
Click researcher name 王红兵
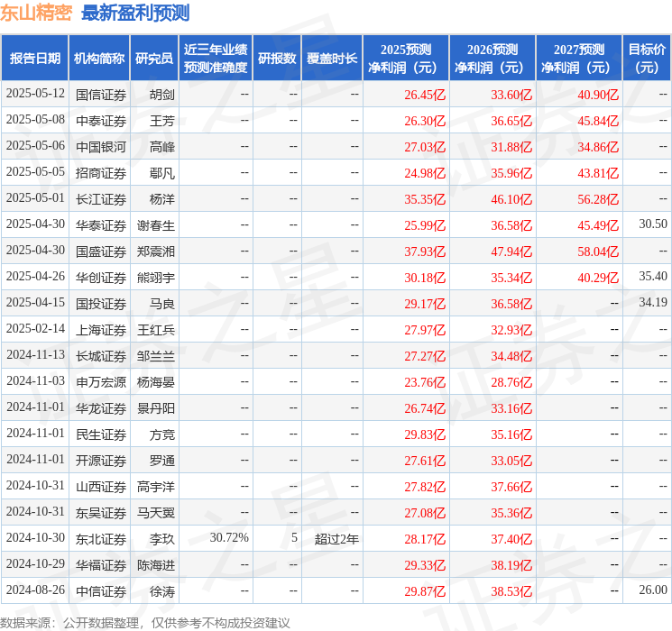155,330
